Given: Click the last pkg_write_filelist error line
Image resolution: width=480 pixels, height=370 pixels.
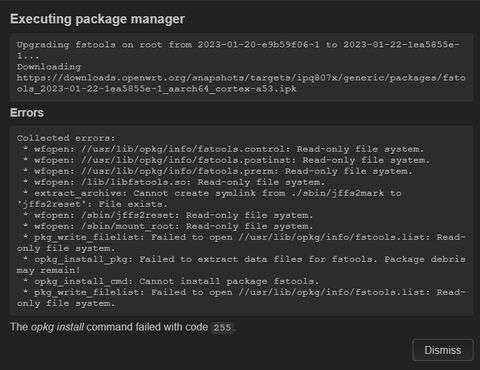Looking at the screenshot, I should pyautogui.click(x=241, y=298).
